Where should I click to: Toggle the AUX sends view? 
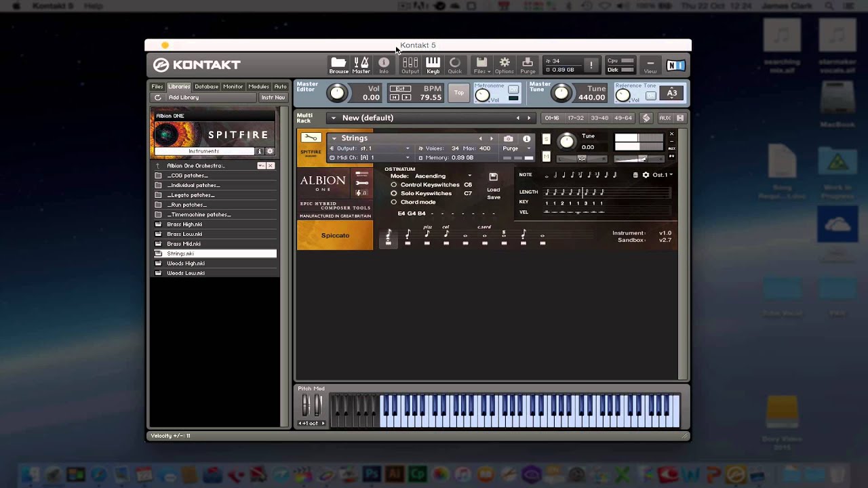pos(665,118)
